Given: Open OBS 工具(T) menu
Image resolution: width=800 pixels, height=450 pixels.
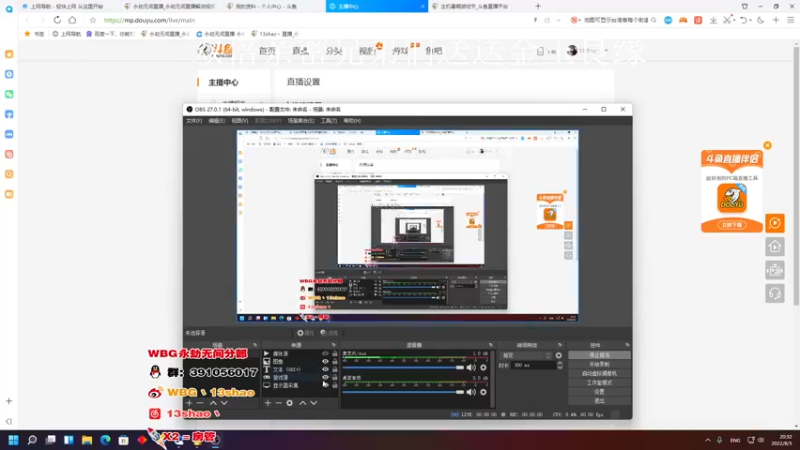Looking at the screenshot, I should [x=329, y=121].
